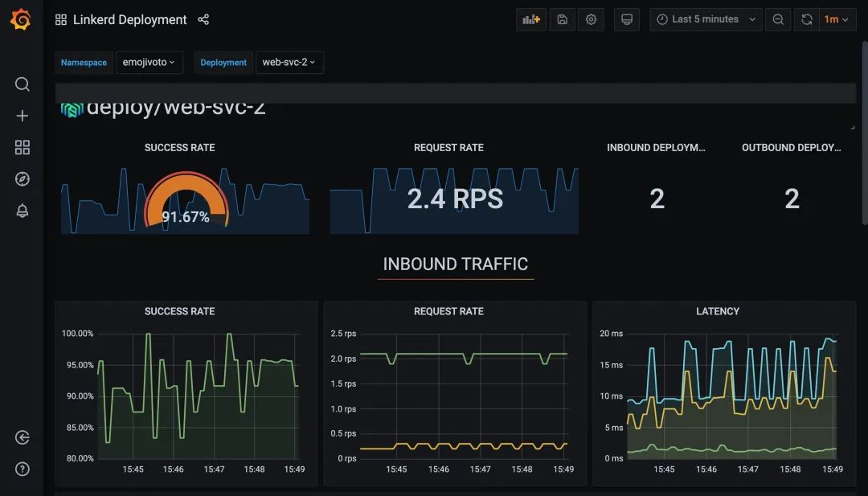The height and width of the screenshot is (496, 868).
Task: Open the web-svc-2 deployment dropdown
Action: [289, 63]
